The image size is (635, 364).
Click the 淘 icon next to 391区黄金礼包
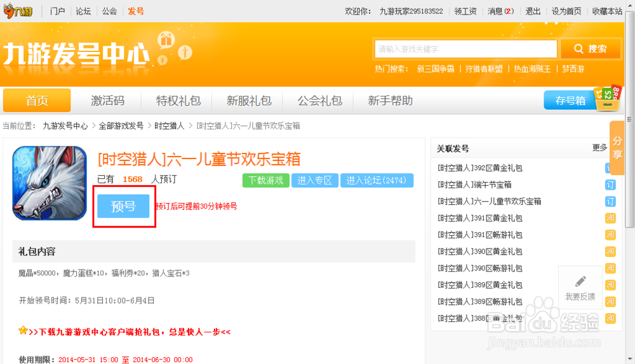610,218
